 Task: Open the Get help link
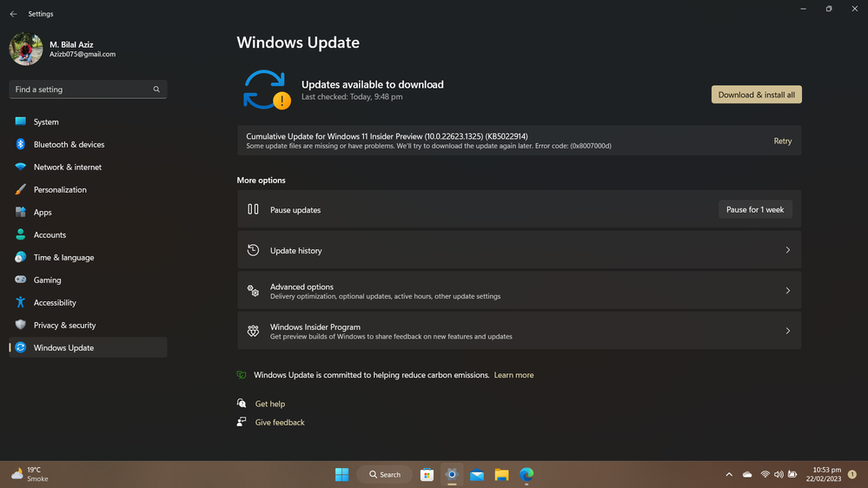coord(270,404)
